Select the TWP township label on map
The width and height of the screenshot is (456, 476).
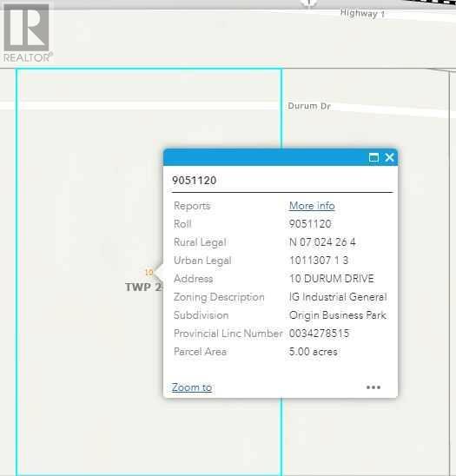143,287
